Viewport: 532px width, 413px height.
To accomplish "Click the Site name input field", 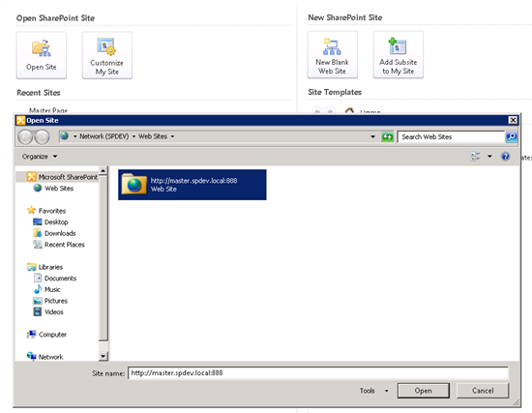I will tap(318, 373).
